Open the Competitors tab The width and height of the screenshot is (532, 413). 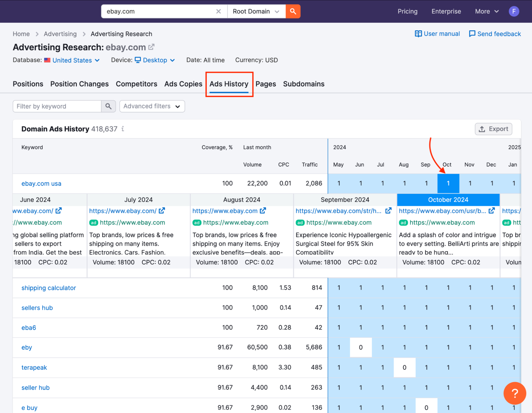click(136, 84)
